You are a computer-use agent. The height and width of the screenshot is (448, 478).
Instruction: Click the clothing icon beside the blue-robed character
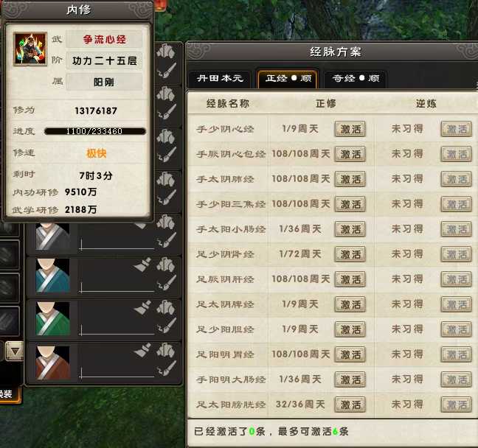click(x=165, y=265)
